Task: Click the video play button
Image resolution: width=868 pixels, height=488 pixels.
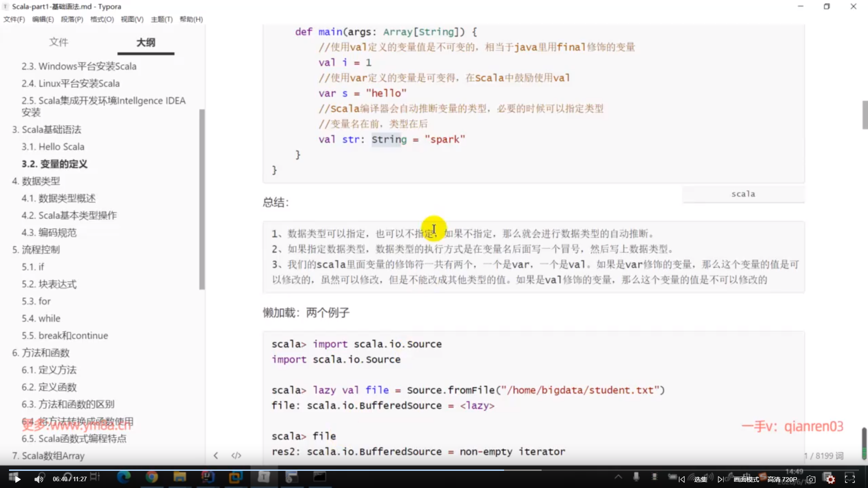Action: (x=17, y=479)
